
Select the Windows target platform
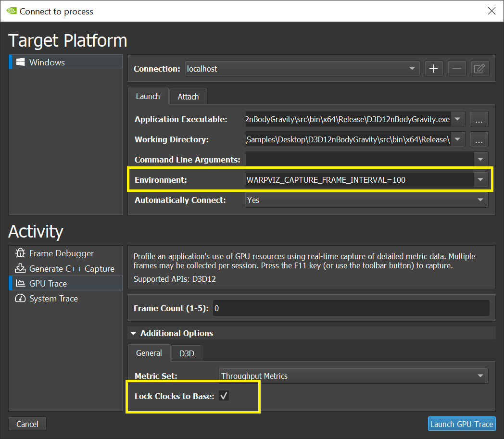[47, 63]
